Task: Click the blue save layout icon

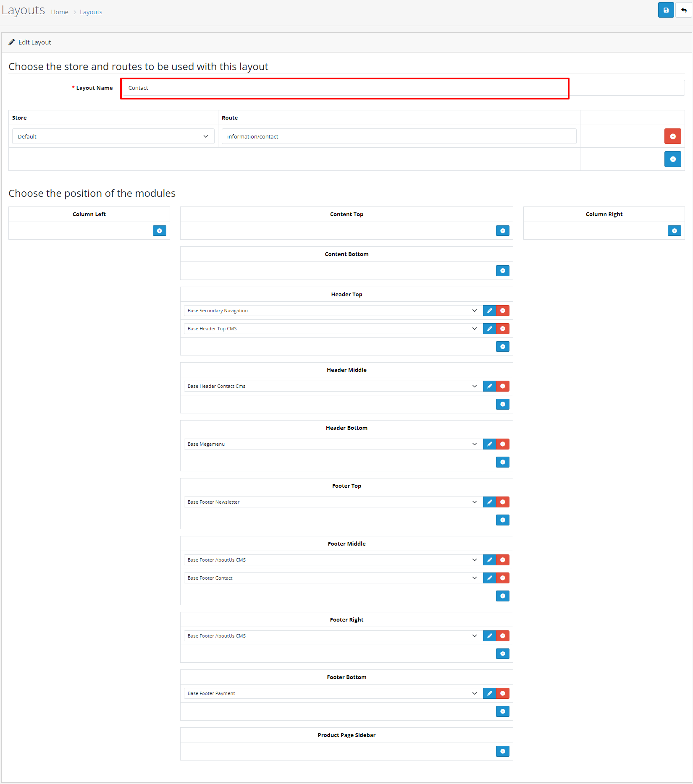Action: 666,10
